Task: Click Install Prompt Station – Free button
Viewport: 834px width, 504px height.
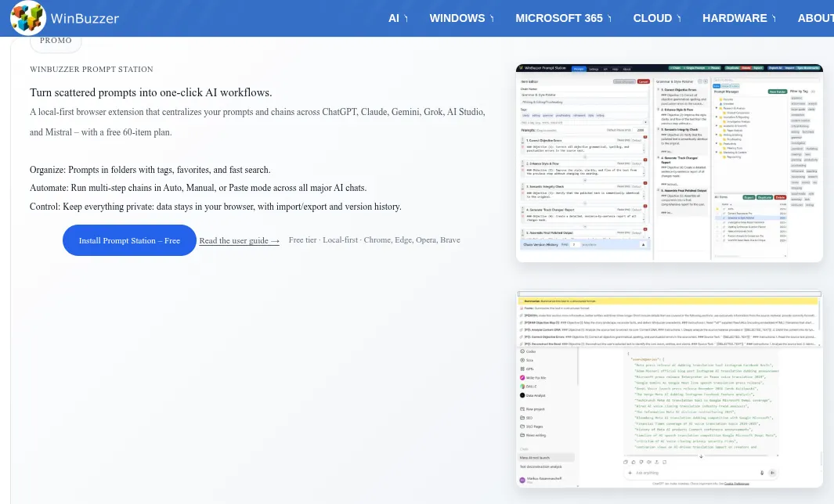Action: [129, 240]
